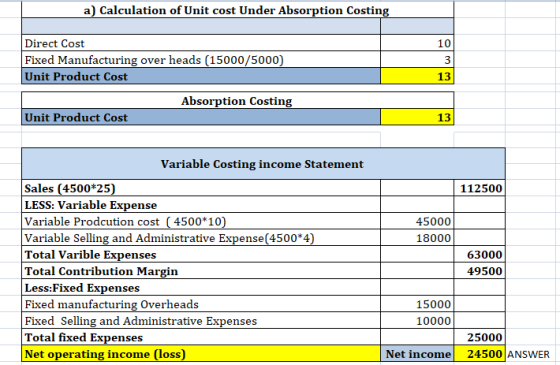The width and height of the screenshot is (560, 365).
Task: Select the net income value 24500
Action: tap(479, 354)
